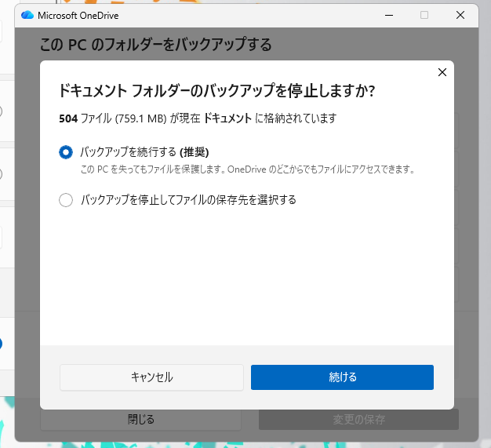
Task: Click the OneDrive cloud icon in title bar
Action: (x=27, y=15)
